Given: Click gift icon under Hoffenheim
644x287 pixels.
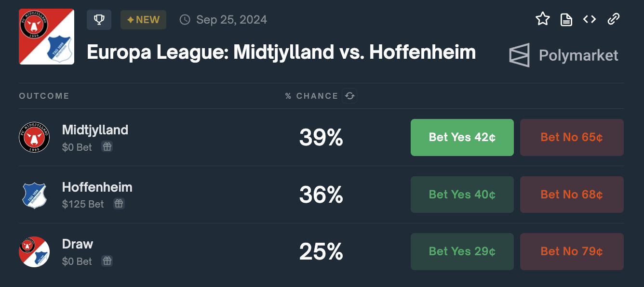Looking at the screenshot, I should pyautogui.click(x=119, y=204).
